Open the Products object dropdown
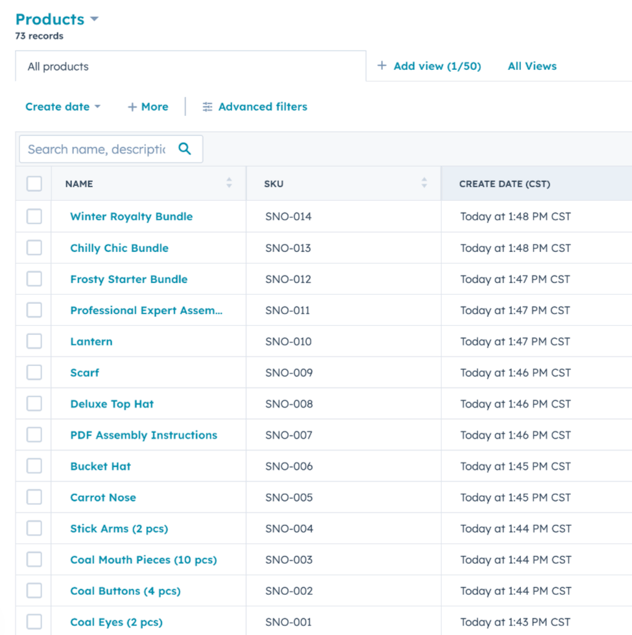The image size is (632, 635). 57,19
